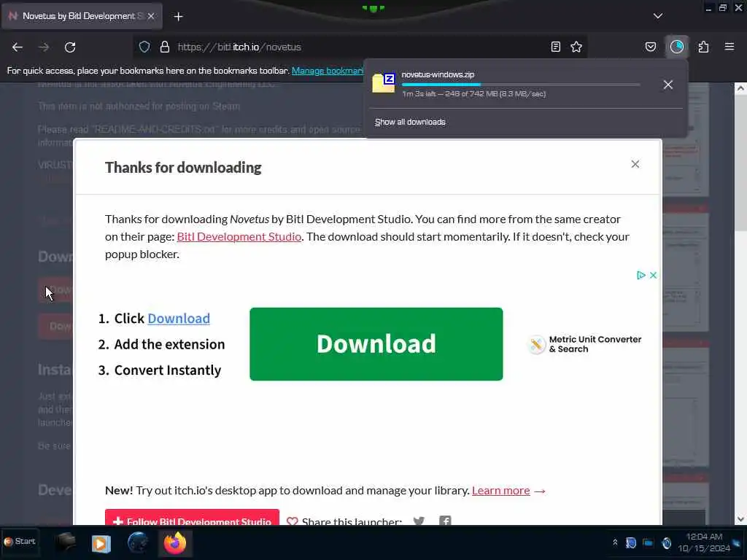The height and width of the screenshot is (560, 747).
Task: Close the Novetus browser tab
Action: [x=151, y=16]
